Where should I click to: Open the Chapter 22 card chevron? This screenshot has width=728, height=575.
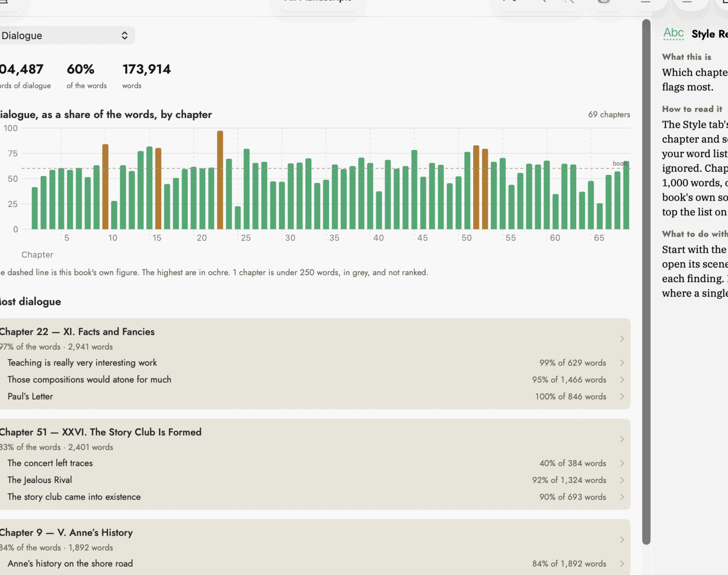(x=622, y=339)
